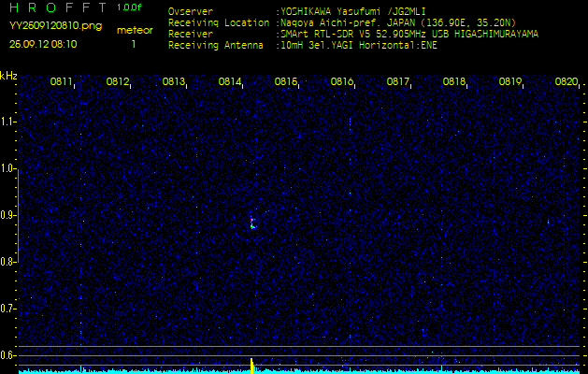The image size is (588, 374).
Task: Click the 0.9 frequency axis label
Action: click(x=8, y=215)
